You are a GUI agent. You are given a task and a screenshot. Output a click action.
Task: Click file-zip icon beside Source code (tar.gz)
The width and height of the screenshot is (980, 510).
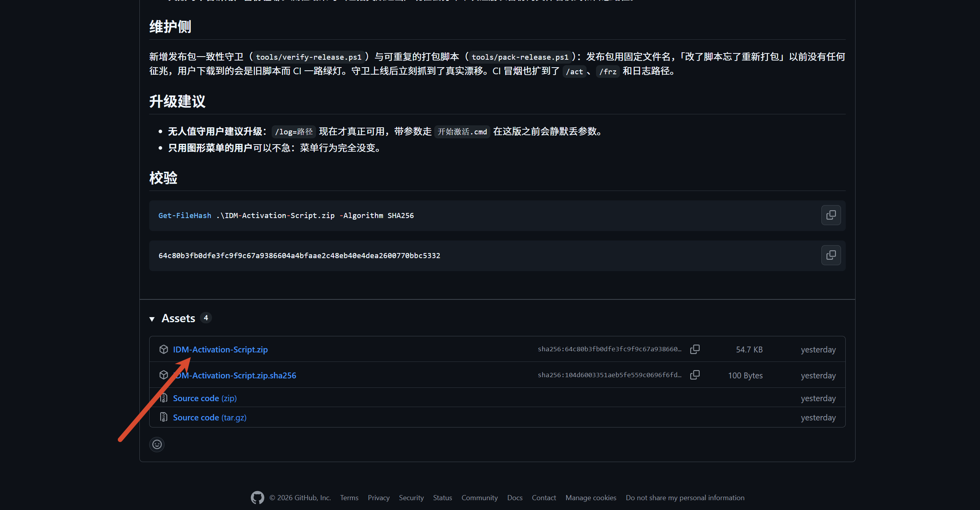pos(163,417)
